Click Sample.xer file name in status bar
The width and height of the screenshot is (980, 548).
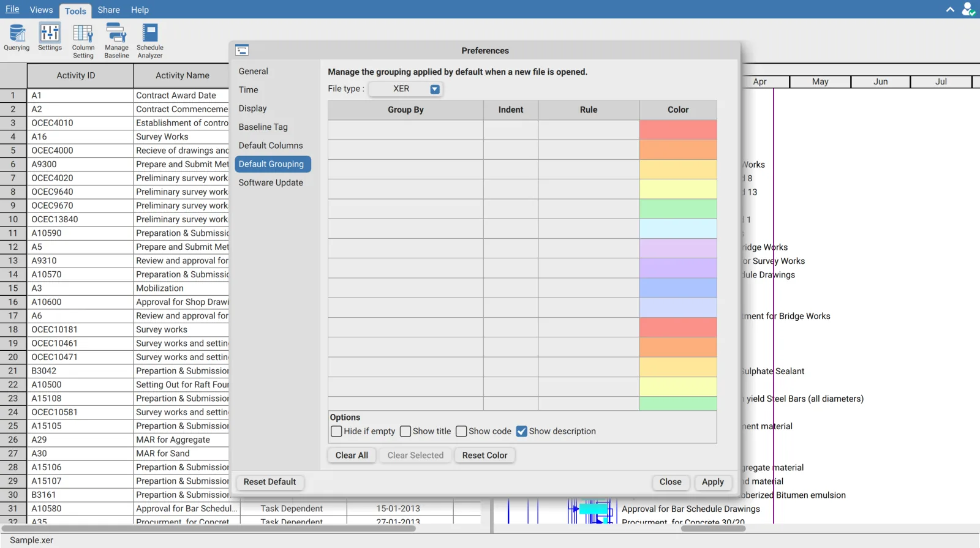click(x=32, y=540)
